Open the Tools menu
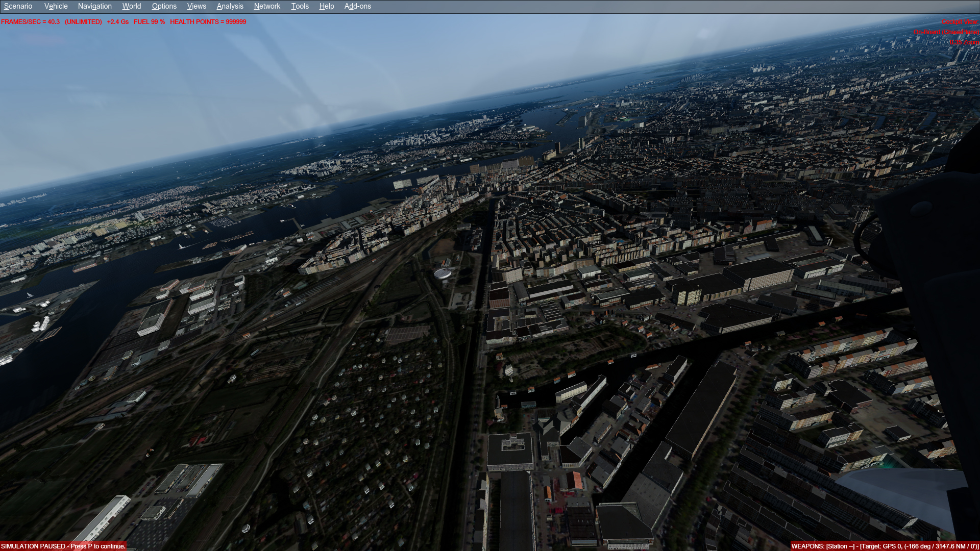The height and width of the screenshot is (551, 980). pyautogui.click(x=300, y=6)
